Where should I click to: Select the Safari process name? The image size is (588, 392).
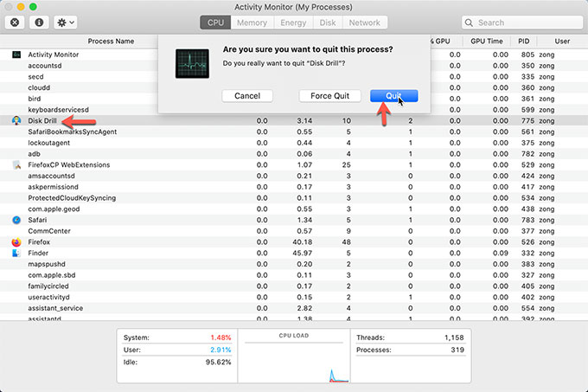pyautogui.click(x=37, y=220)
